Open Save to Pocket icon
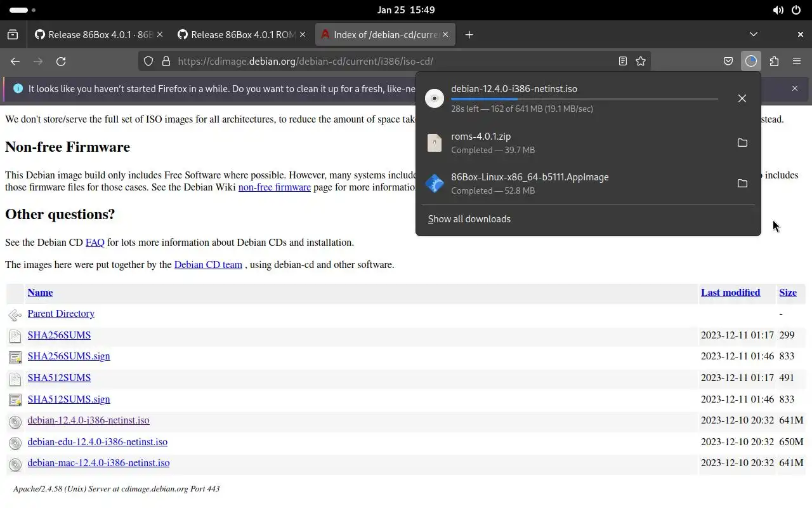The height and width of the screenshot is (508, 812). point(728,62)
